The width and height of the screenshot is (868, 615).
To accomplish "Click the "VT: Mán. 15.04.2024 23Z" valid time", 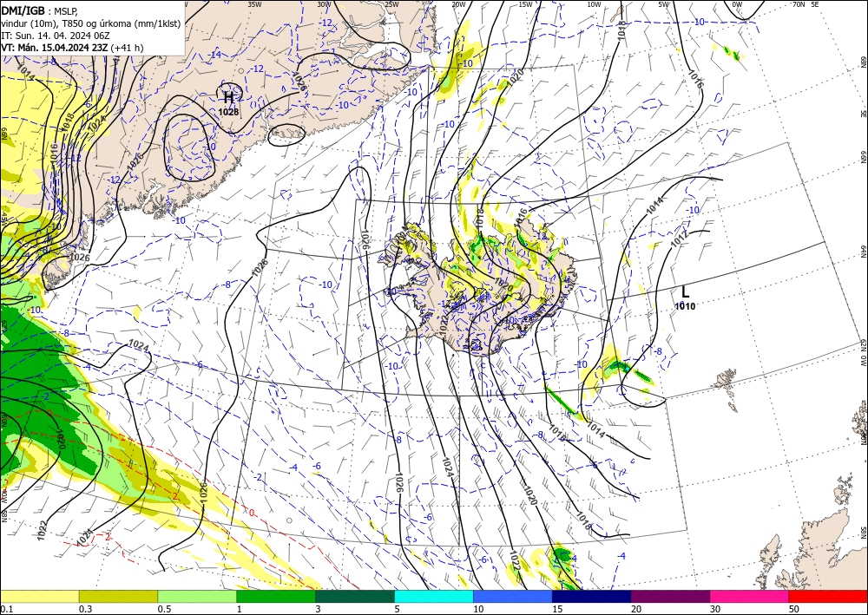I will pos(54,48).
